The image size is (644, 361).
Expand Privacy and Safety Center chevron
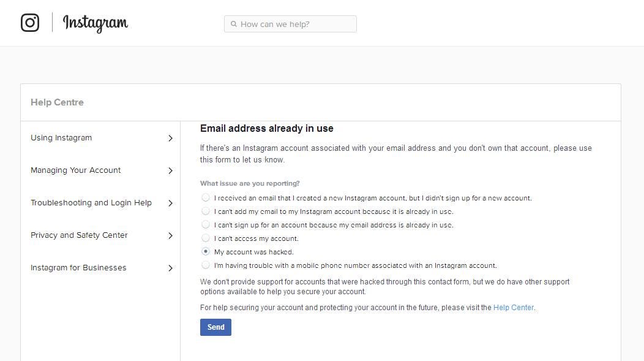coord(170,236)
